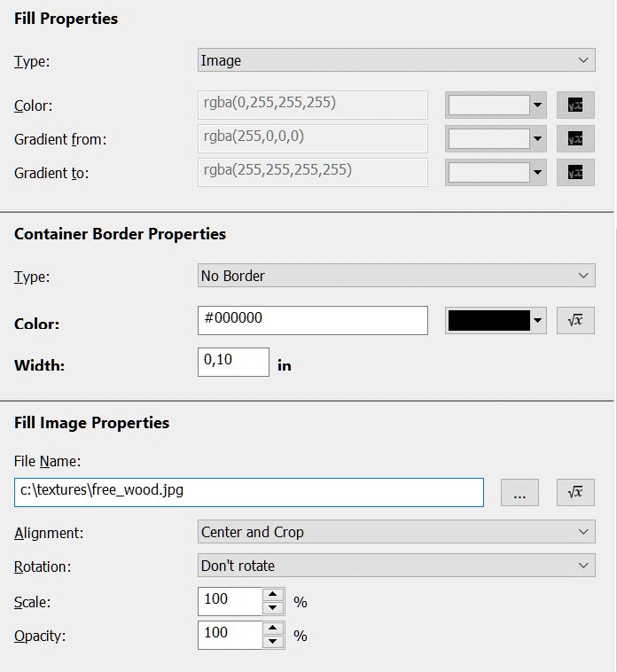The width and height of the screenshot is (617, 672).
Task: Click the Rotation label
Action: coord(43,567)
